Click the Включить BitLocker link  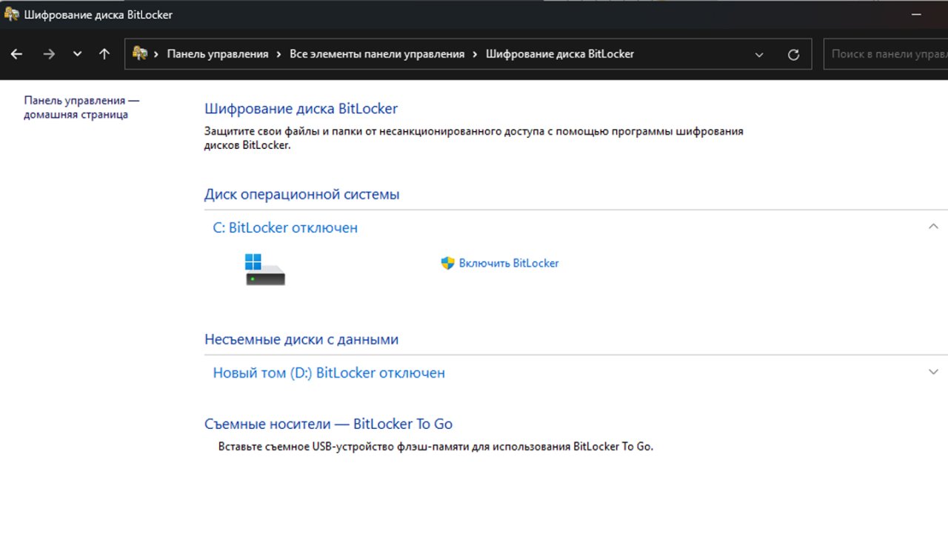point(508,263)
